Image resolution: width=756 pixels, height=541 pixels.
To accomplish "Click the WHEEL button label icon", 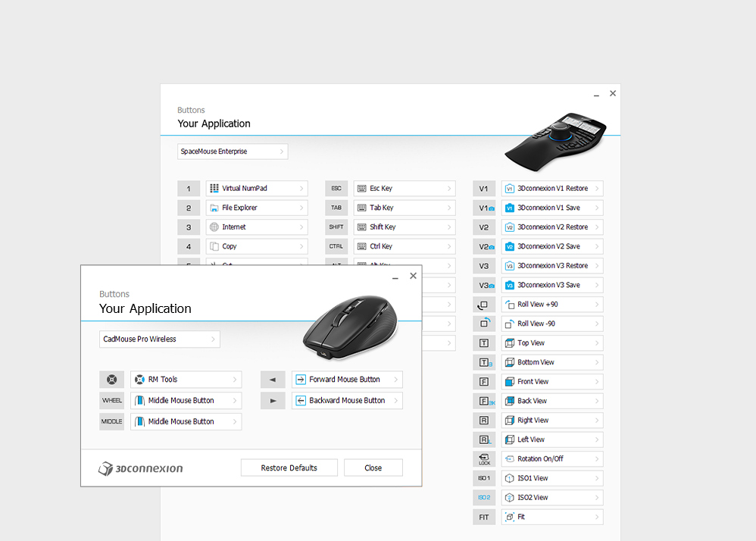I will [111, 401].
